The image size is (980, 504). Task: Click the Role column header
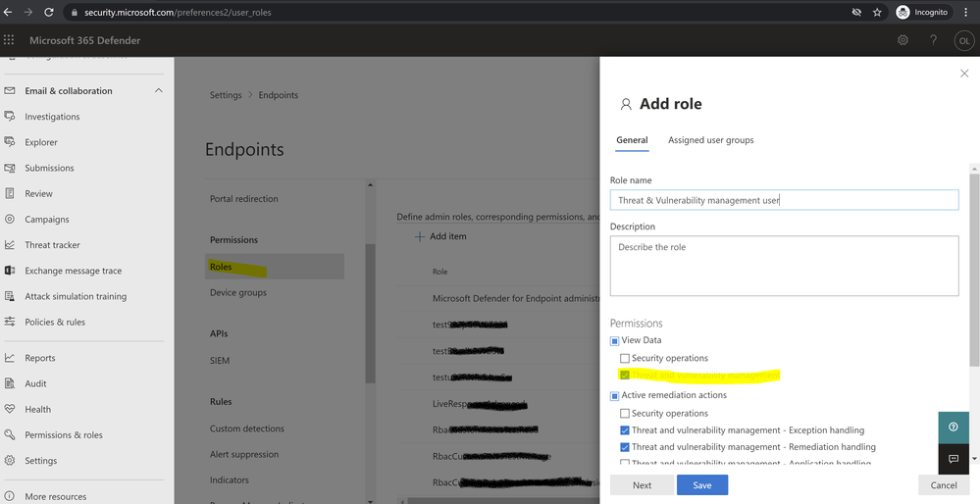coord(440,272)
